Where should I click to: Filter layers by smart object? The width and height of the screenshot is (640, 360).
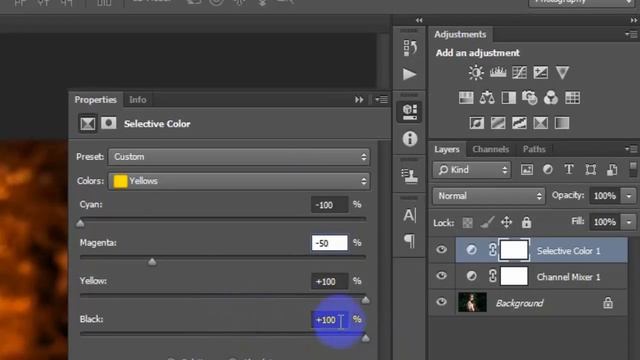coord(612,170)
